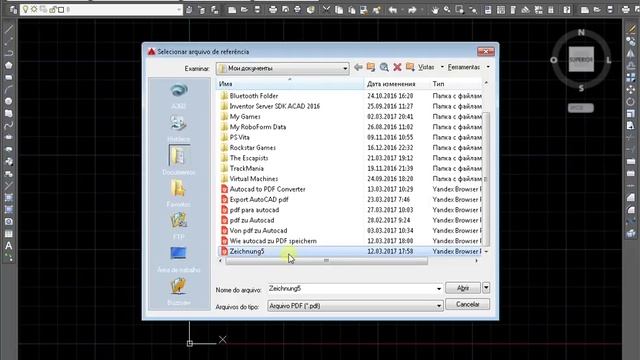This screenshot has height=360, width=640.
Task: Create a new folder in the dialog
Action: (410, 67)
